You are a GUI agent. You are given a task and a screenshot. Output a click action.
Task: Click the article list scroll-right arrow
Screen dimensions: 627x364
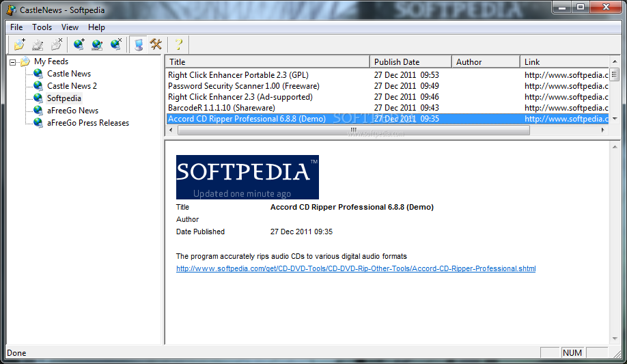(x=603, y=130)
